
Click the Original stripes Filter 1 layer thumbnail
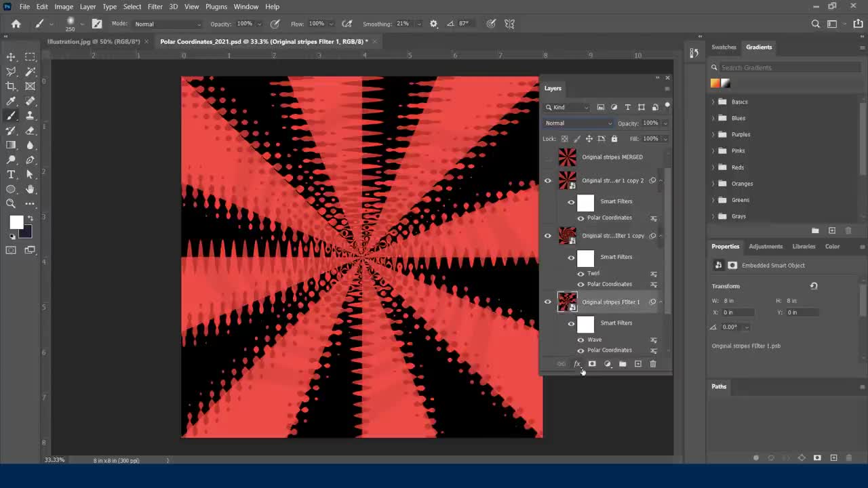pos(567,302)
